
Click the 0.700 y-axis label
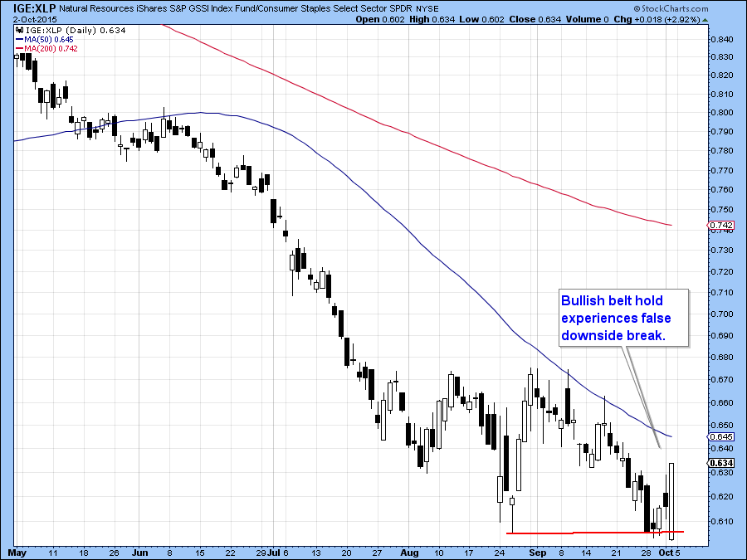pos(722,314)
